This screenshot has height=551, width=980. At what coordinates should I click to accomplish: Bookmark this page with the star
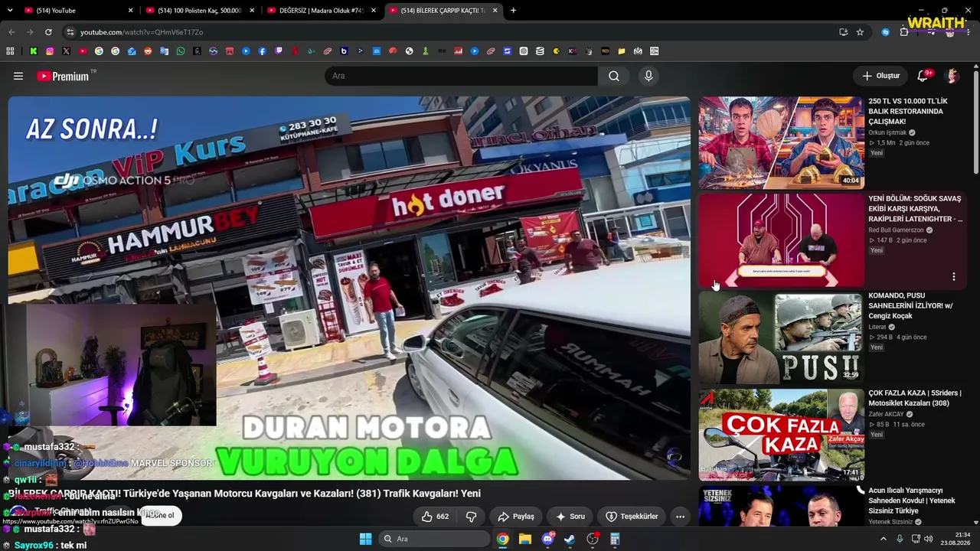pyautogui.click(x=860, y=32)
